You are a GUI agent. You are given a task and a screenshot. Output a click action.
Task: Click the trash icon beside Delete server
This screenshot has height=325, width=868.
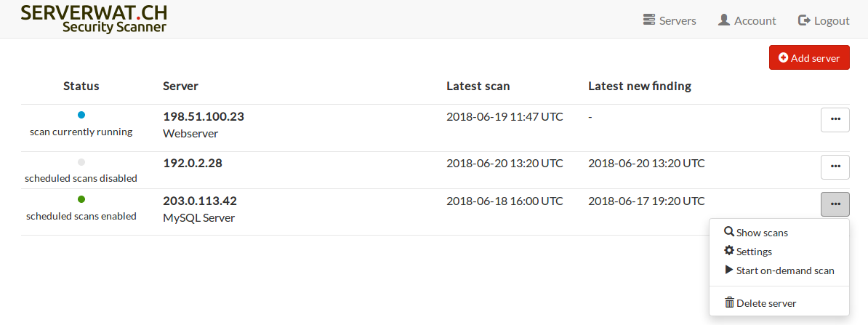pyautogui.click(x=729, y=302)
